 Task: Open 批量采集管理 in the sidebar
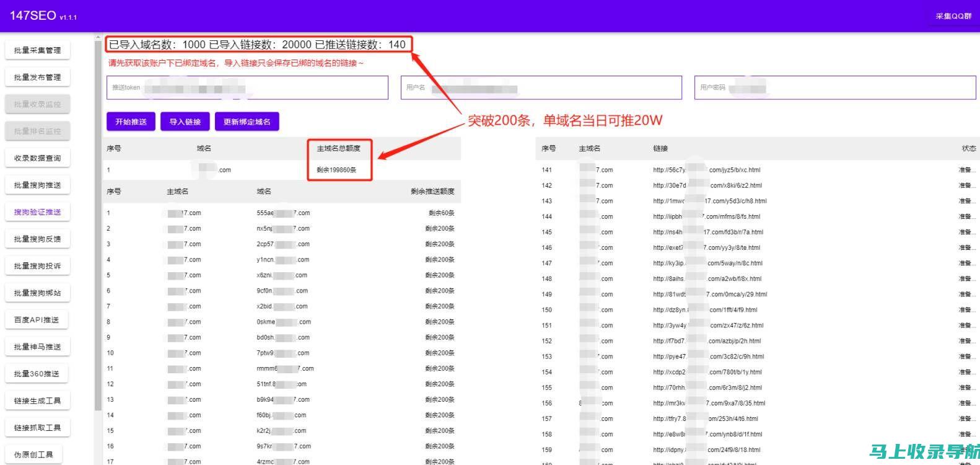click(37, 50)
